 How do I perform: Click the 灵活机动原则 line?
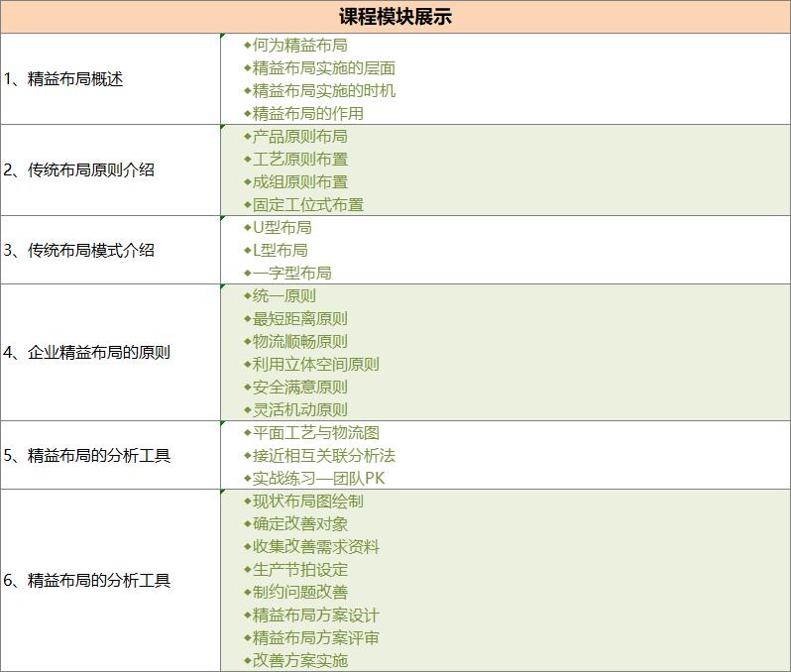299,409
